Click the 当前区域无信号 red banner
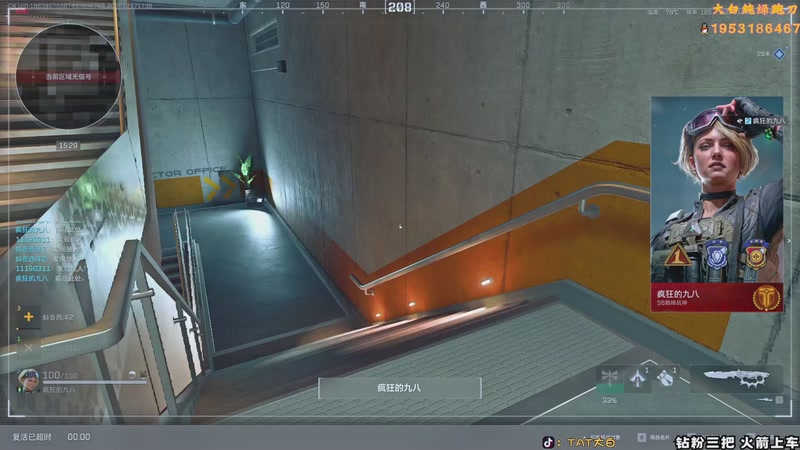 pyautogui.click(x=68, y=77)
